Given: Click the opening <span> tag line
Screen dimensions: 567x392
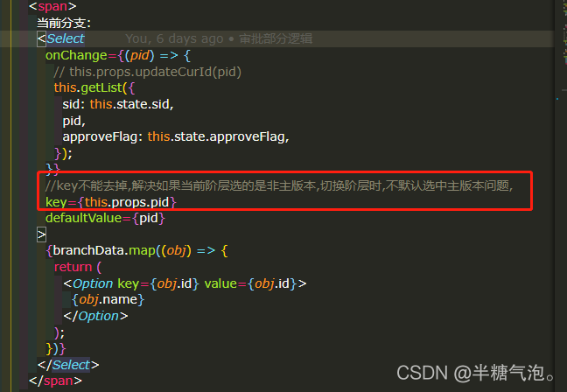Looking at the screenshot, I should pos(52,6).
